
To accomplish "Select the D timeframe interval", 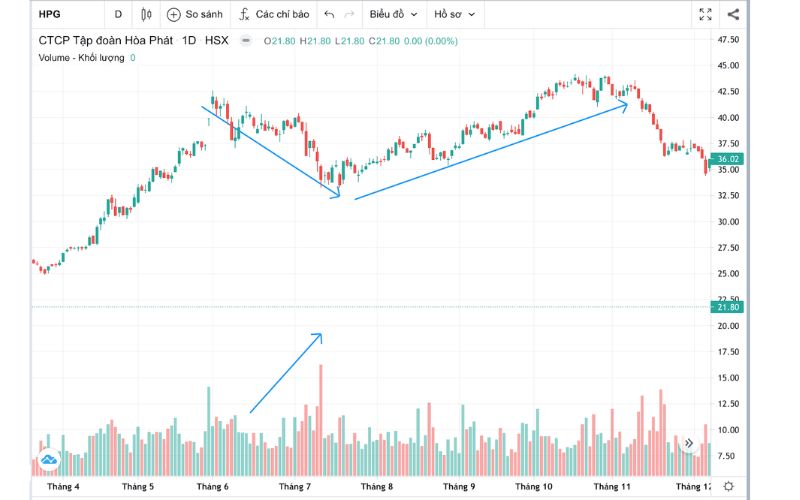I will [x=118, y=15].
